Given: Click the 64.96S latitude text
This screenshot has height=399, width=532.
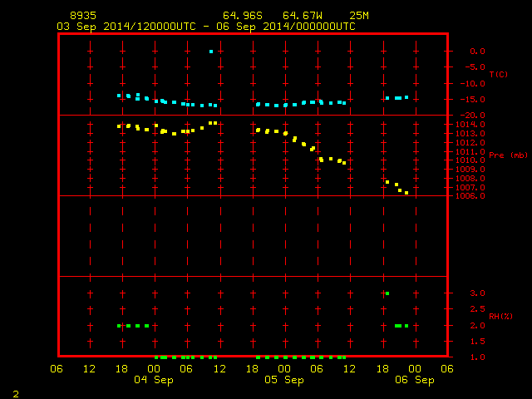Looking at the screenshot, I should coord(243,16).
